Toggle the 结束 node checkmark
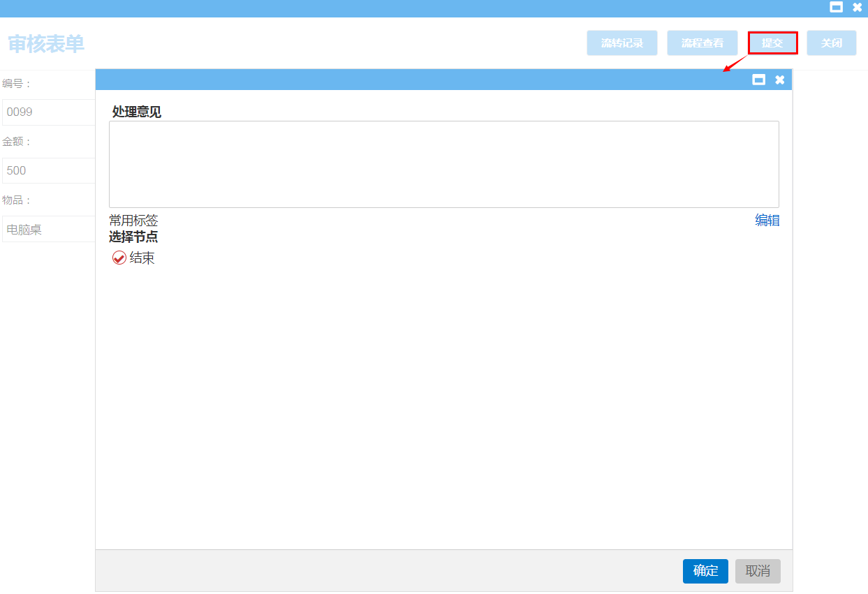This screenshot has height=594, width=868. pyautogui.click(x=119, y=258)
